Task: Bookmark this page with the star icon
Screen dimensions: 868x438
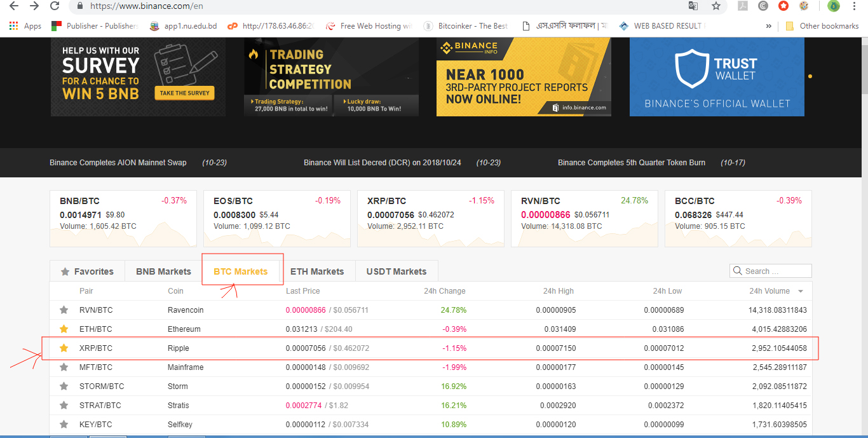Action: click(716, 6)
